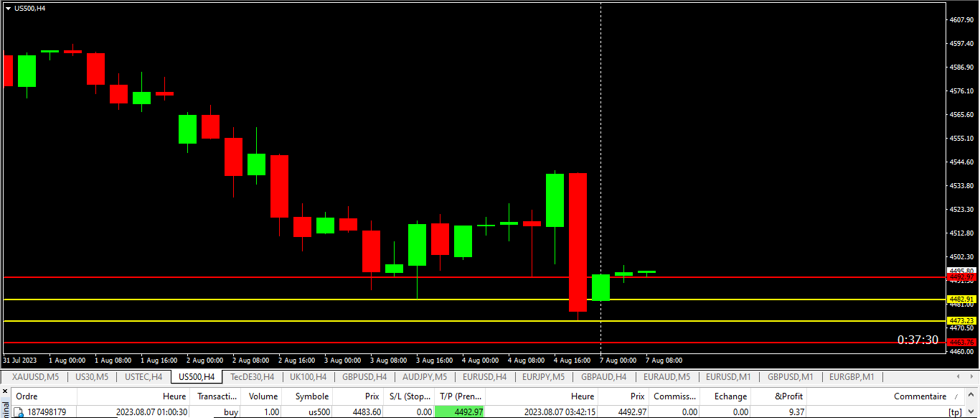This screenshot has width=980, height=418.
Task: Click the green highlighted T/P cell 4492.97
Action: pyautogui.click(x=460, y=412)
